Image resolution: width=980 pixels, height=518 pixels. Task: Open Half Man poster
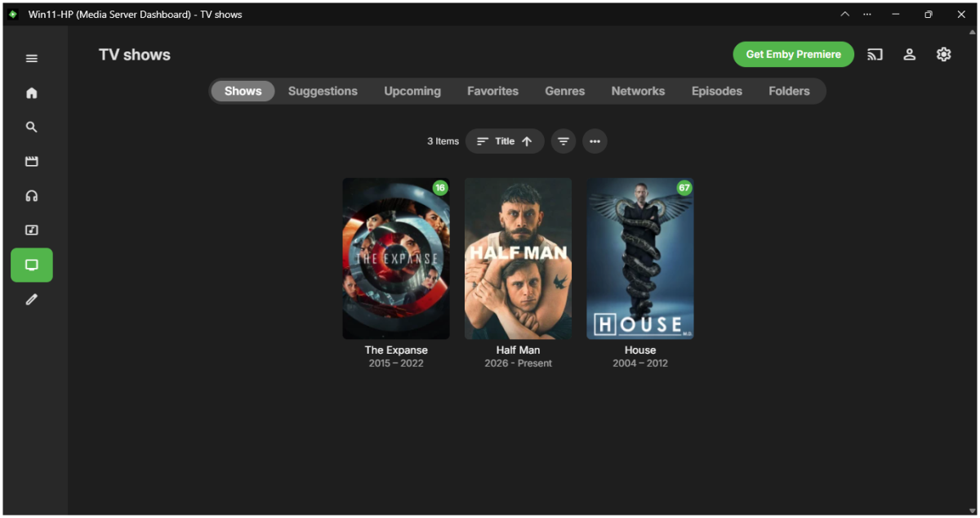click(519, 258)
